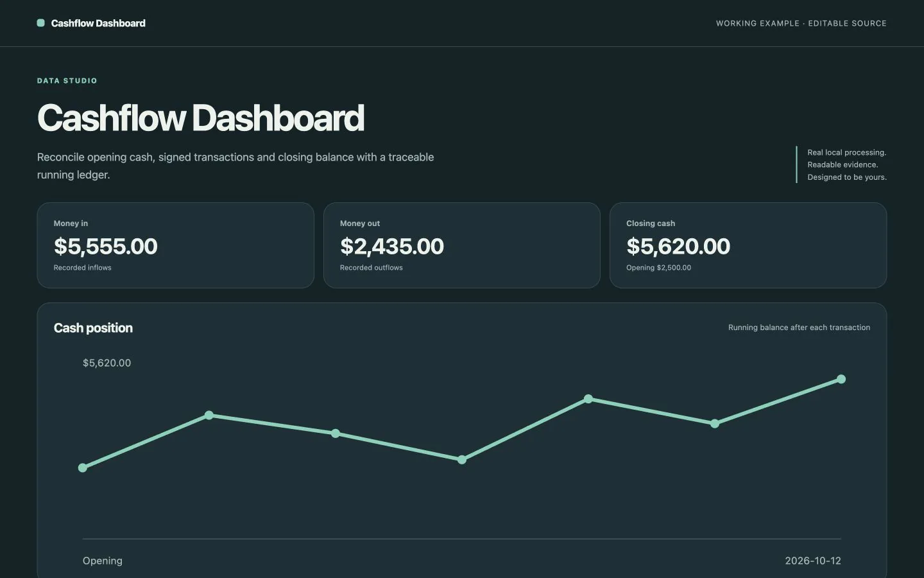This screenshot has height=578, width=924.
Task: Select the "DATA STUDIO" eyebrow label
Action: [67, 81]
